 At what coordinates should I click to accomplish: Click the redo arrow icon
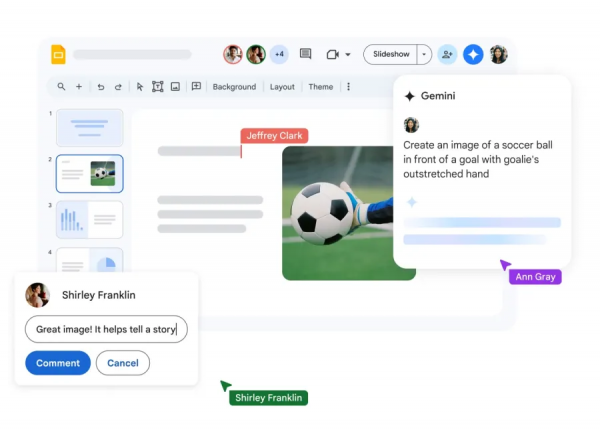[118, 87]
